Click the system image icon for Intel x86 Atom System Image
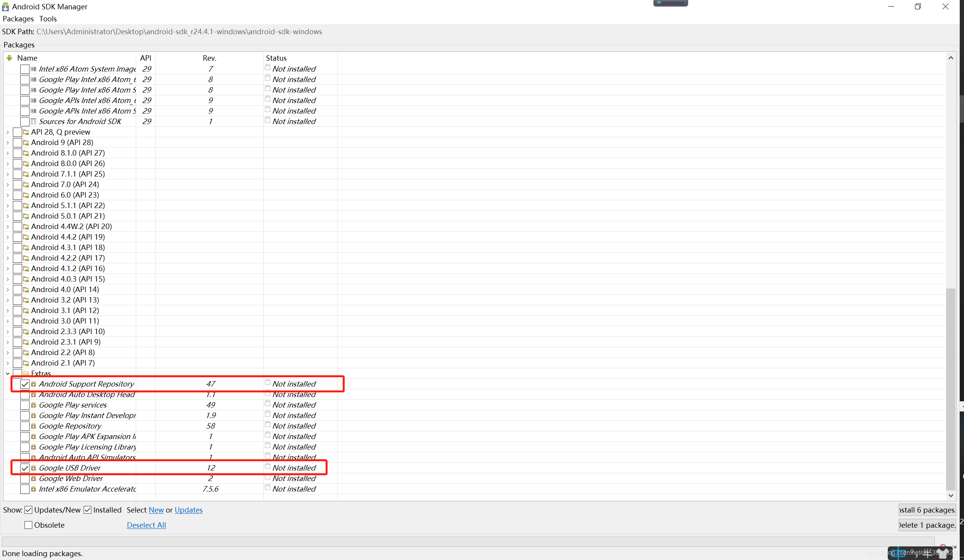 33,69
